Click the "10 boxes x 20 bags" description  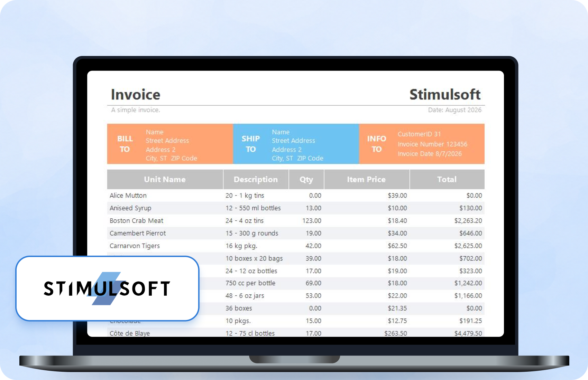[x=254, y=258]
